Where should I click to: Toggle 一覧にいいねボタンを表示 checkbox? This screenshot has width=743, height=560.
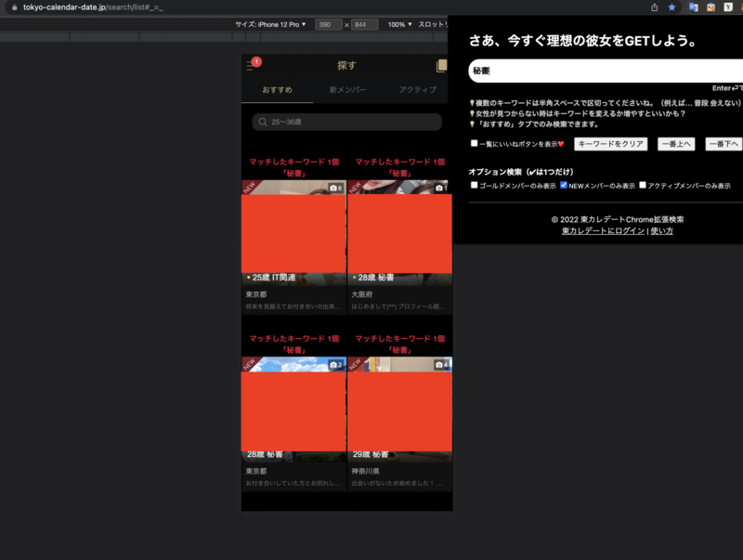[x=474, y=143]
